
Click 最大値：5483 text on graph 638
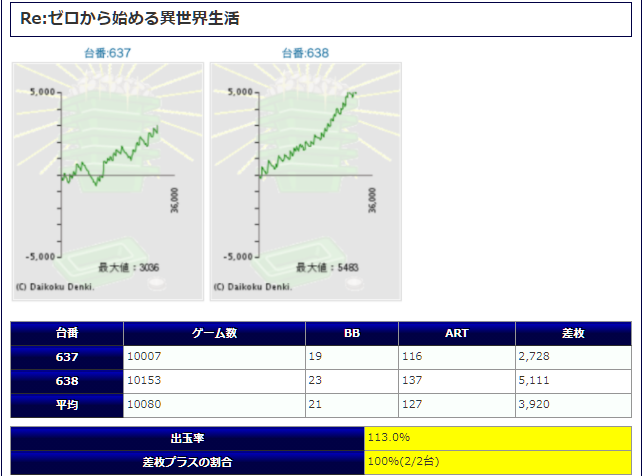(x=327, y=268)
